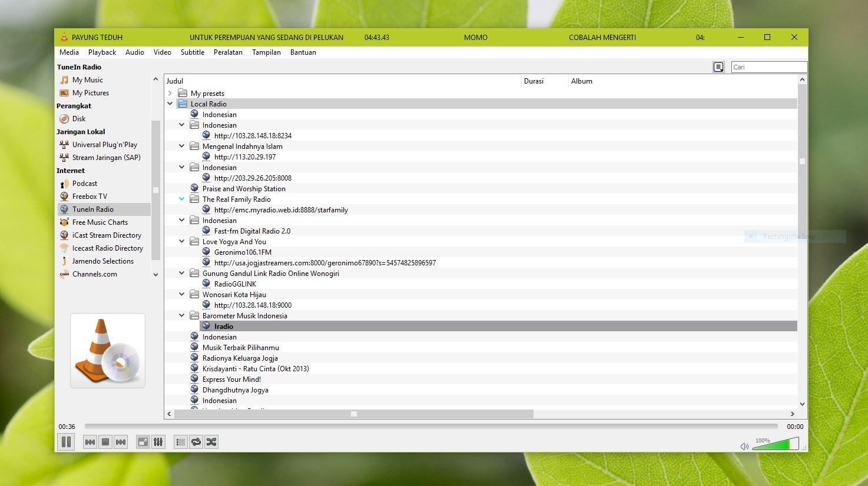This screenshot has height=486, width=868.
Task: Pause playback with the pause button
Action: (66, 442)
